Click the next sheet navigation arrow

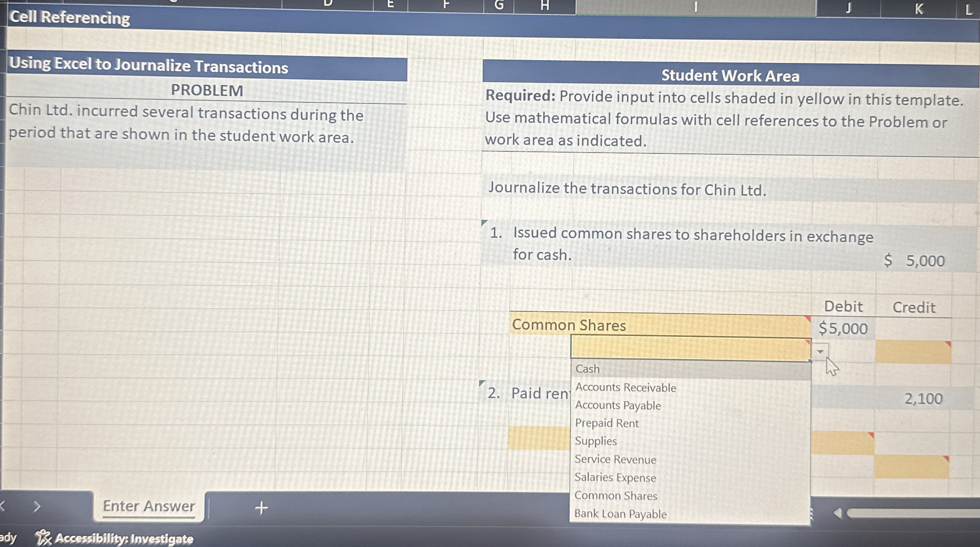click(37, 506)
